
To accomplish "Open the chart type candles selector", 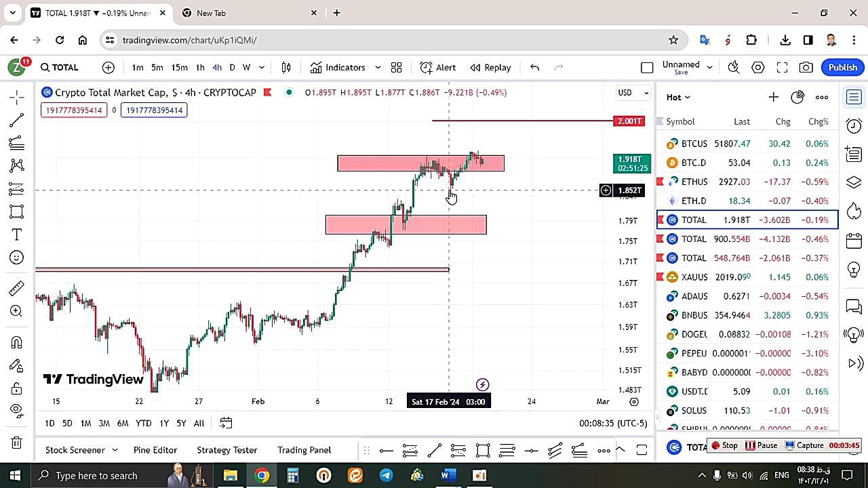I will coord(286,67).
